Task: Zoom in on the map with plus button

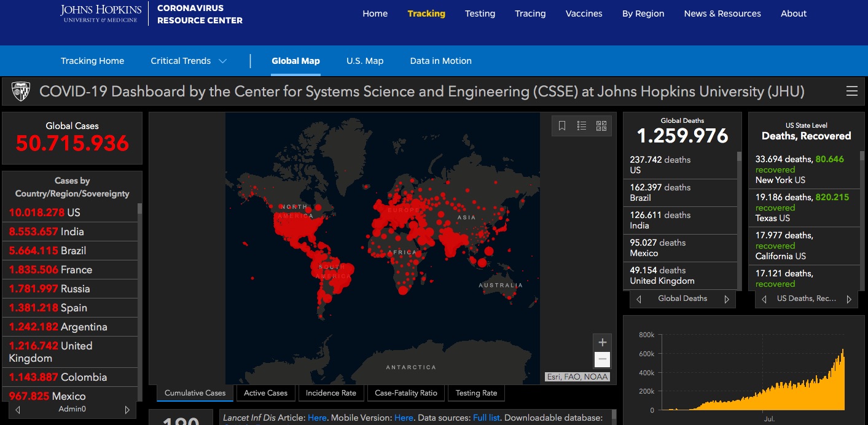Action: [602, 343]
